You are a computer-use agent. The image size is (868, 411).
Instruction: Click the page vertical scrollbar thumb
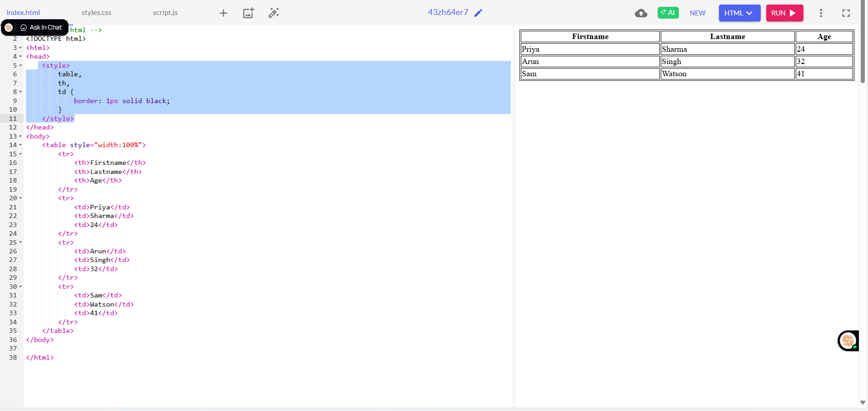click(863, 42)
